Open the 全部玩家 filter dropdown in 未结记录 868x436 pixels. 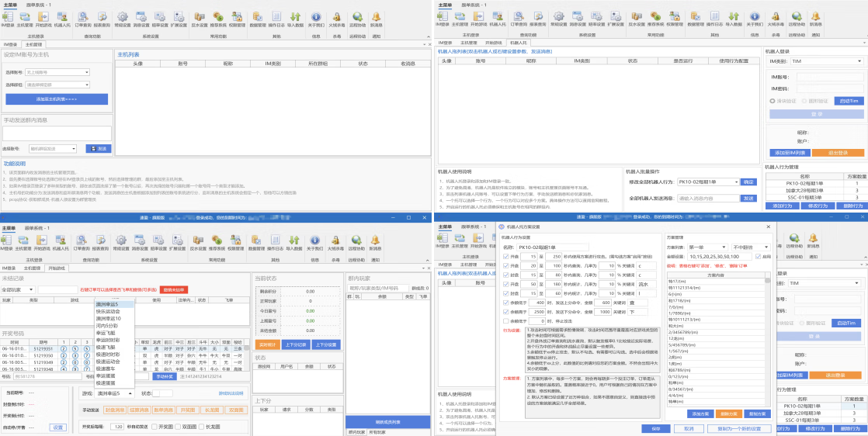[17, 289]
